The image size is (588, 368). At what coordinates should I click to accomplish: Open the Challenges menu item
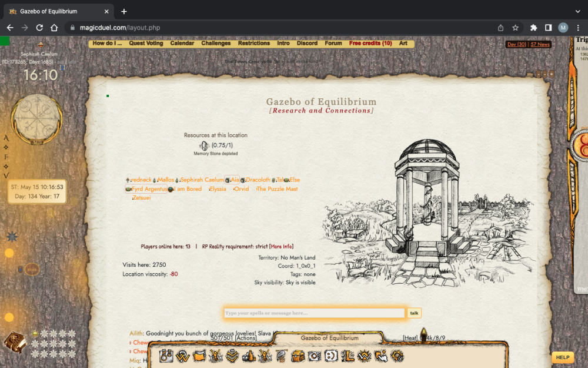(x=216, y=44)
